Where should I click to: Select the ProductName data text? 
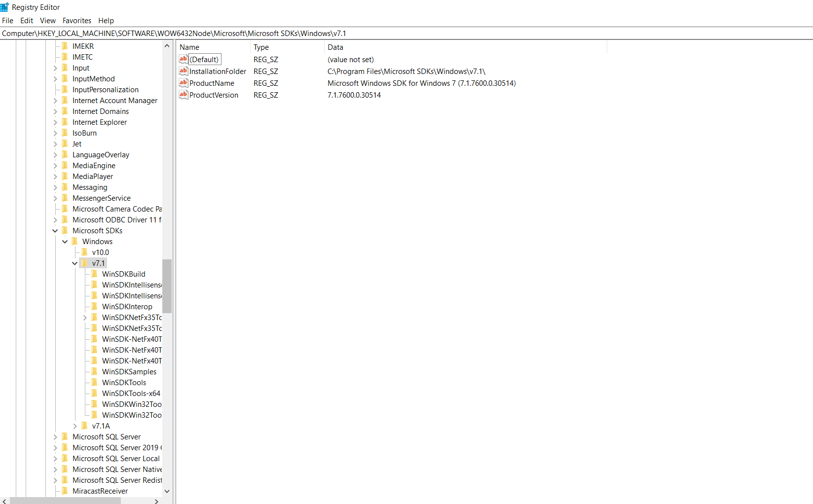[x=422, y=83]
